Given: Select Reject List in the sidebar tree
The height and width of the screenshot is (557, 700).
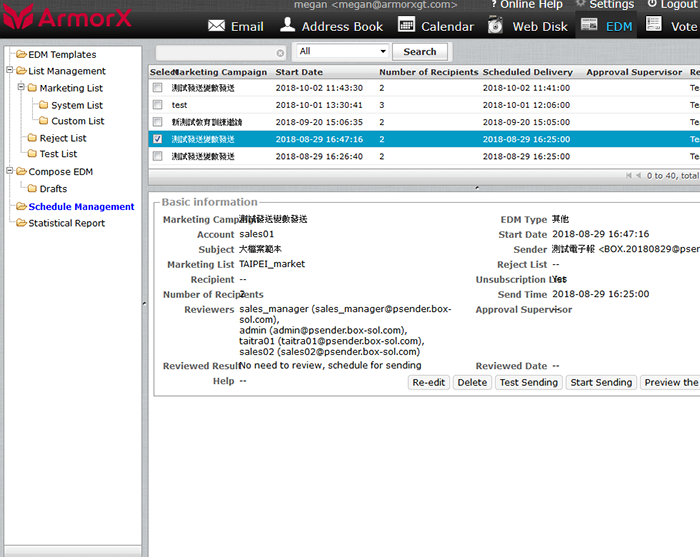Looking at the screenshot, I should point(63,138).
